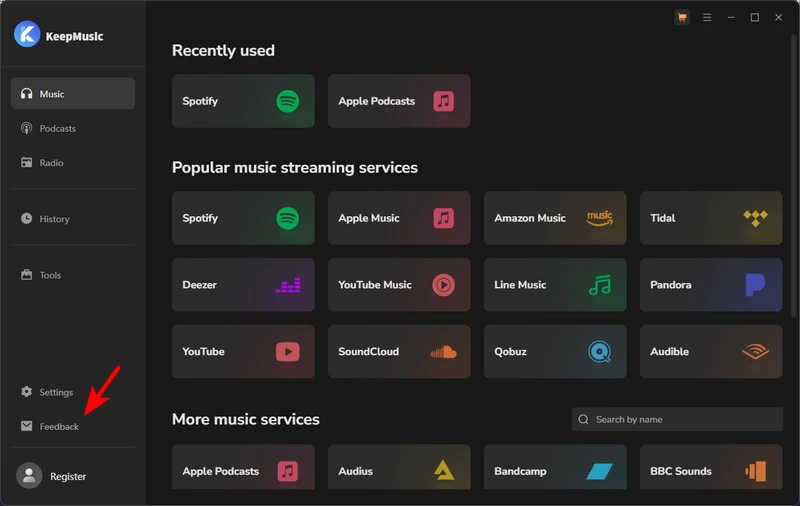Select the SoundCloud label text
800x506 pixels.
(x=369, y=352)
